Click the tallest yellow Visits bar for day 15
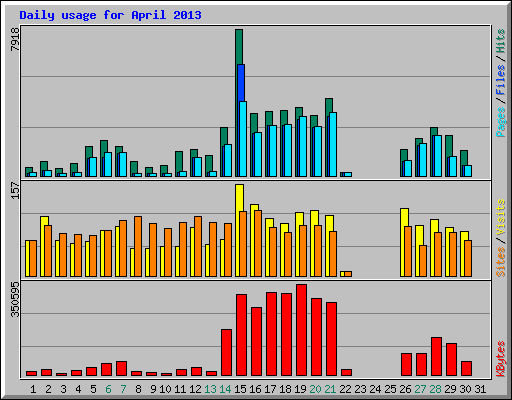 point(239,197)
